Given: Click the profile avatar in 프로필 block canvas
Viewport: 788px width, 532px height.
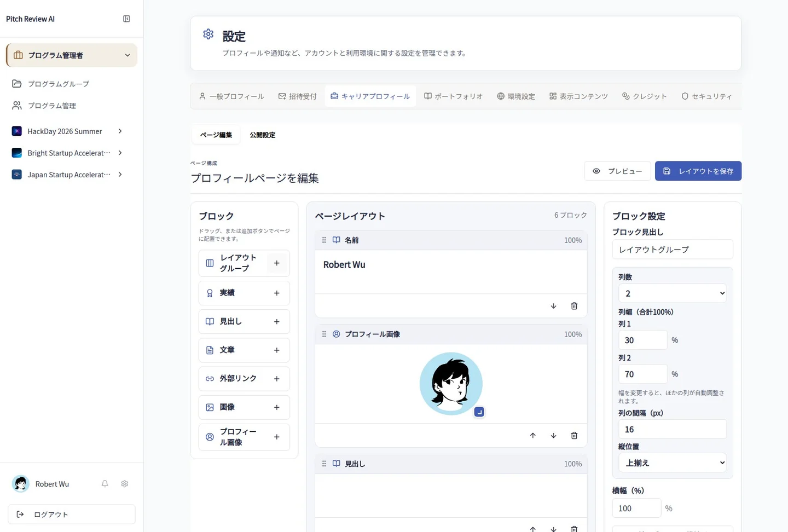Looking at the screenshot, I should pos(451,384).
